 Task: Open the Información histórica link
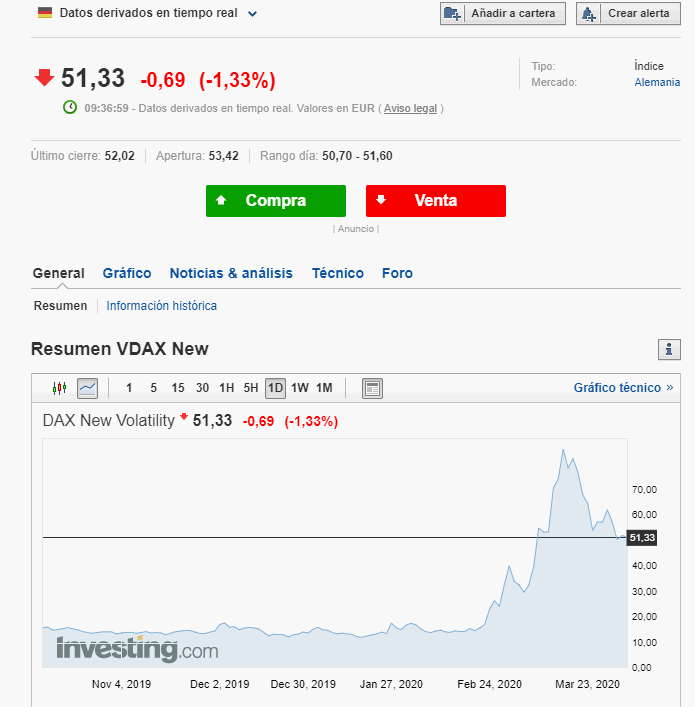pos(162,306)
